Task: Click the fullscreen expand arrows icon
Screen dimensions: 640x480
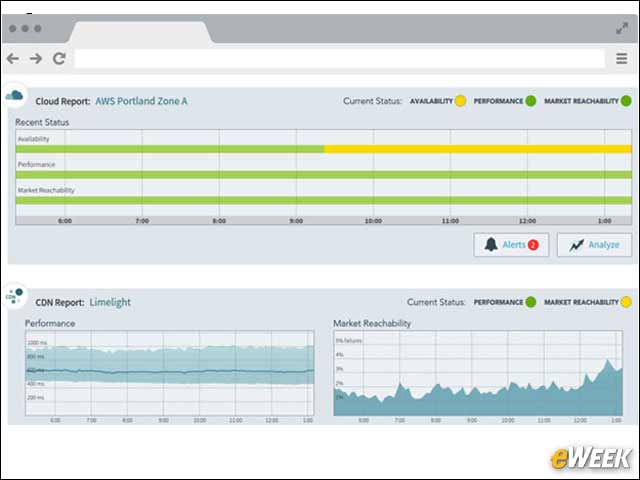Action: (x=622, y=28)
